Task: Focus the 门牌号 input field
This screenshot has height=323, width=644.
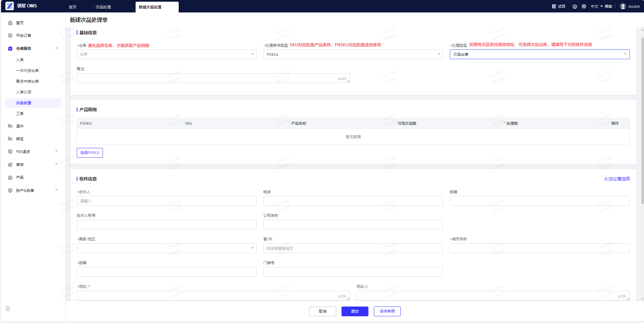Action: click(x=353, y=272)
